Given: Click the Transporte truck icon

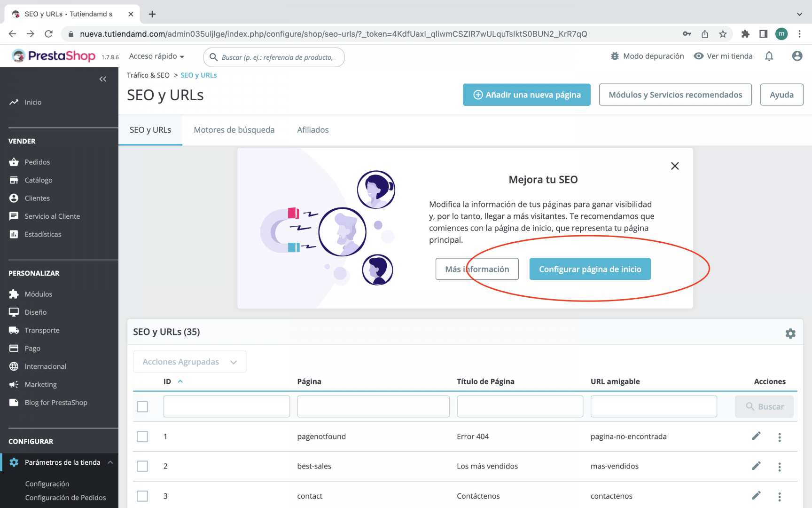Looking at the screenshot, I should (14, 330).
